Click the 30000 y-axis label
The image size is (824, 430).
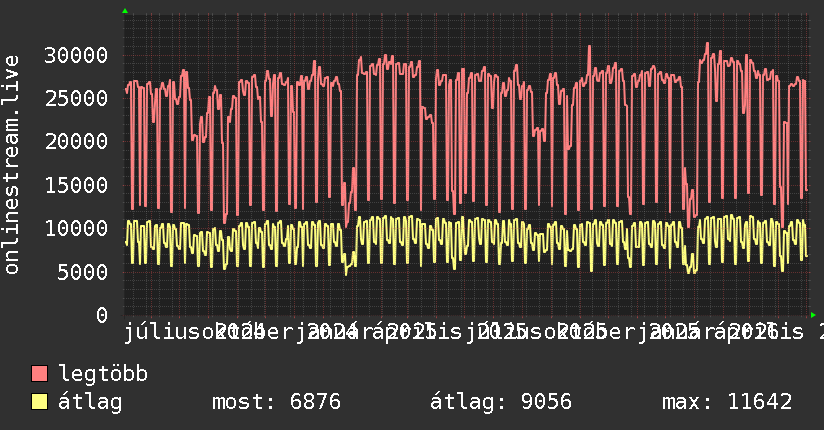(76, 55)
